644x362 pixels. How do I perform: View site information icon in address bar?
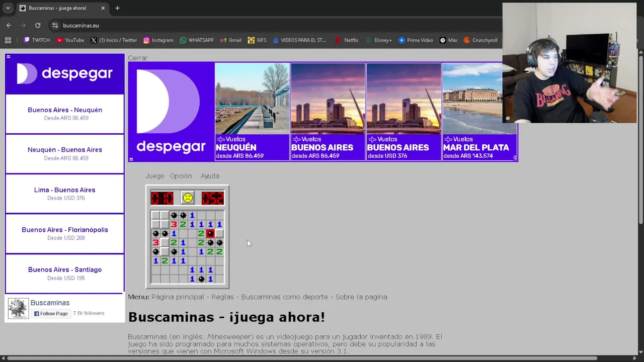point(55,25)
